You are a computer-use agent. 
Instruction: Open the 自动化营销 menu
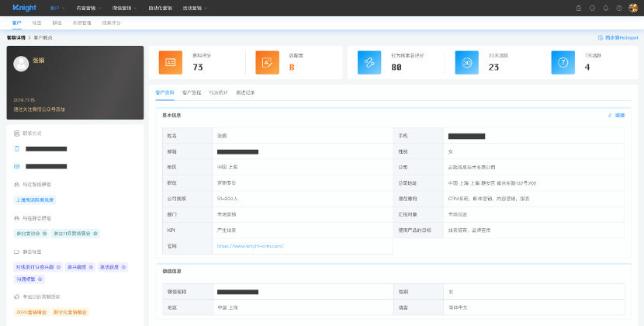[x=160, y=9]
